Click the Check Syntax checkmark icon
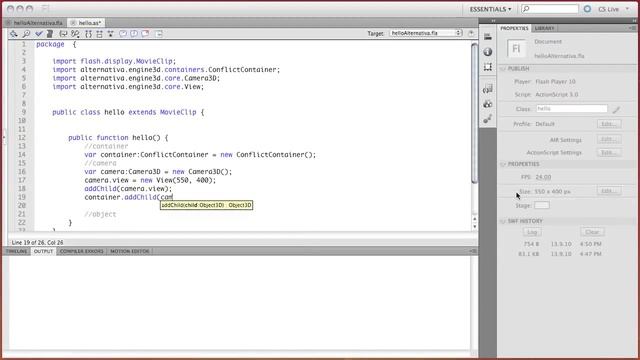The height and width of the screenshot is (360, 640). [x=38, y=34]
